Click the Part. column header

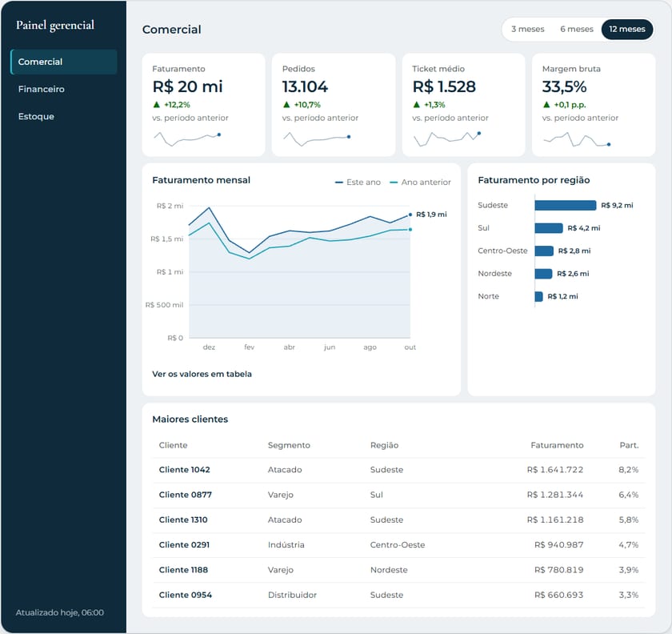[x=629, y=445]
